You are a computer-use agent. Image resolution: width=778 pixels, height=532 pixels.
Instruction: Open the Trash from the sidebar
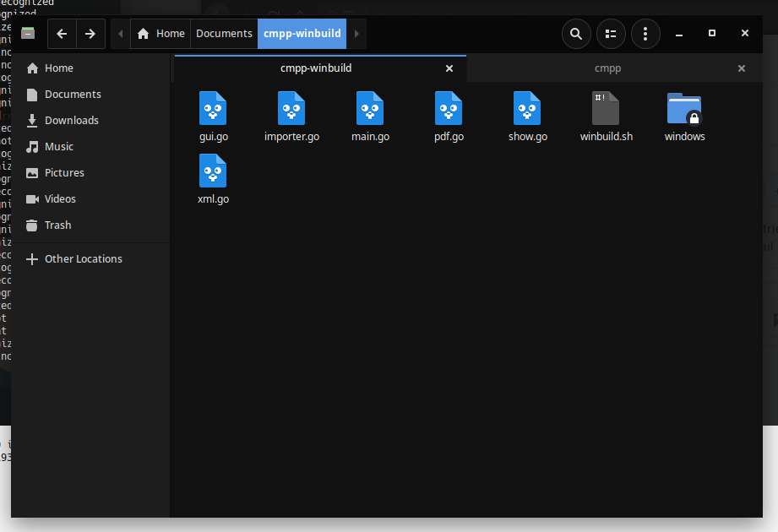click(x=57, y=225)
